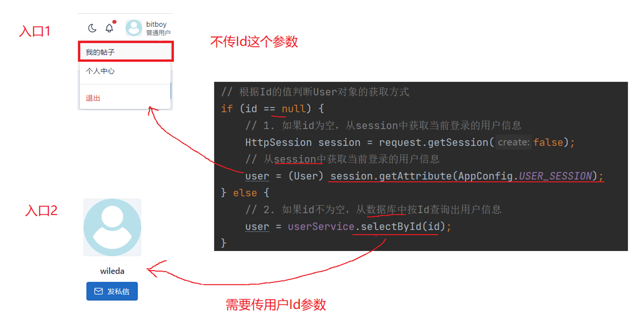Select 我的帖子 from the user menu
Screen dimensions: 644x322
pyautogui.click(x=126, y=52)
